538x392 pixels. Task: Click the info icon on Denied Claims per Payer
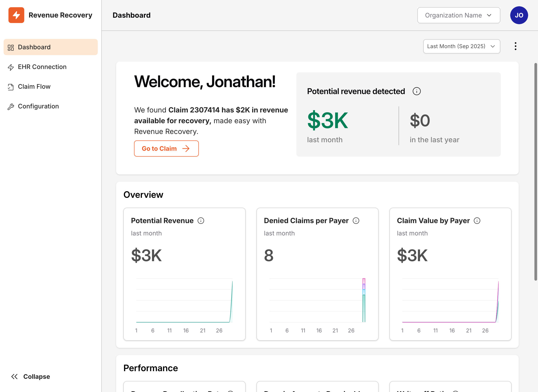[356, 220]
